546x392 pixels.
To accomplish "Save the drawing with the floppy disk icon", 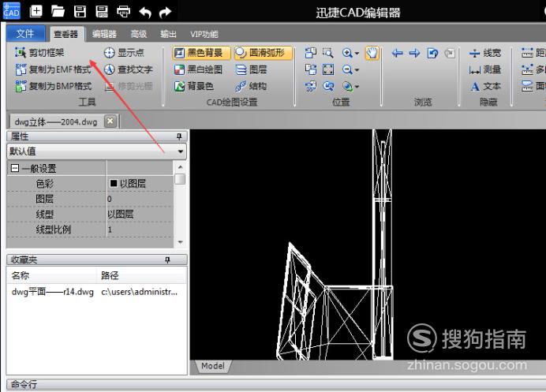I will click(80, 11).
